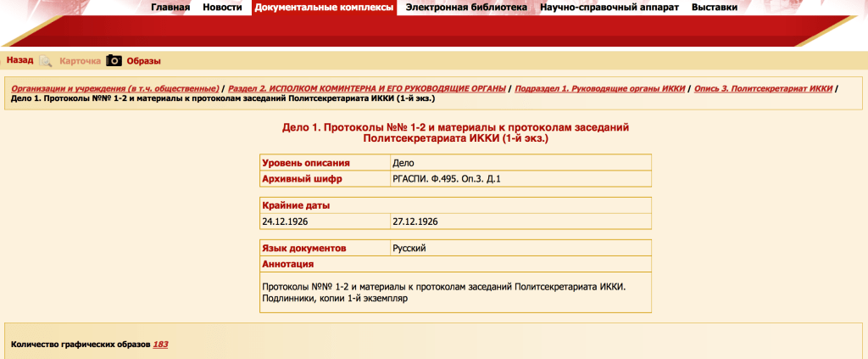Open the Выставки page
This screenshot has height=359, width=868.
point(714,8)
